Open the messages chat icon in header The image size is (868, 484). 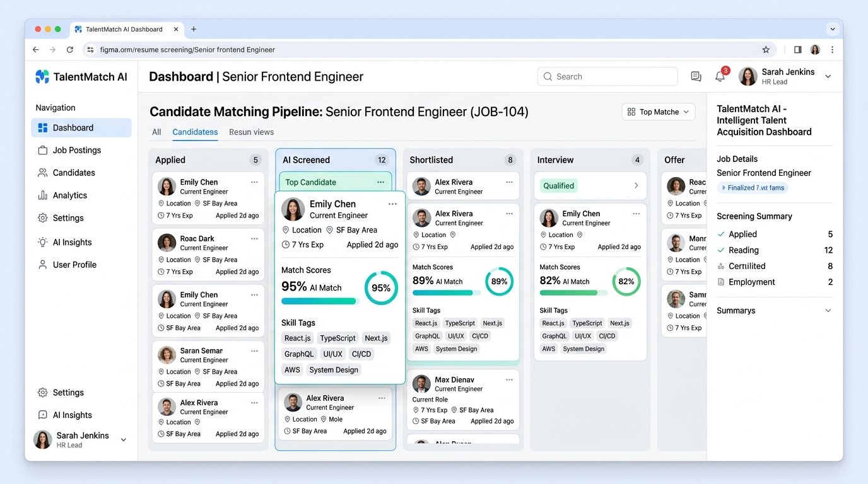click(x=696, y=76)
